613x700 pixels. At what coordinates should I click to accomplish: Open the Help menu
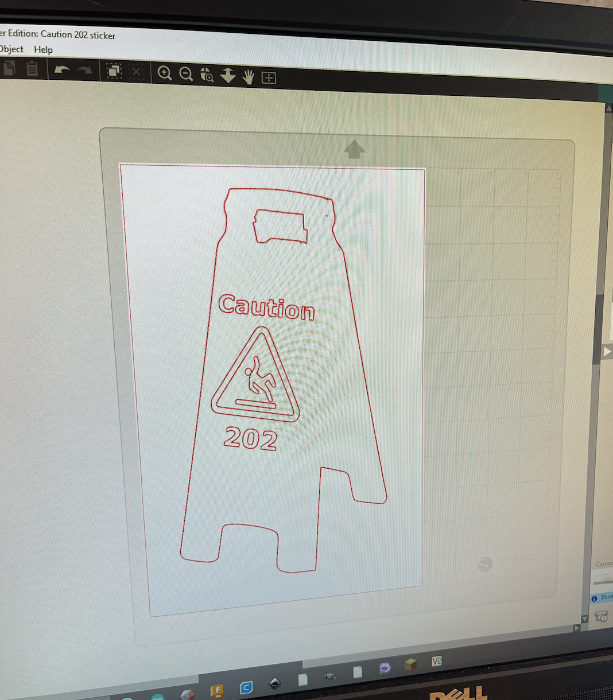pyautogui.click(x=43, y=49)
